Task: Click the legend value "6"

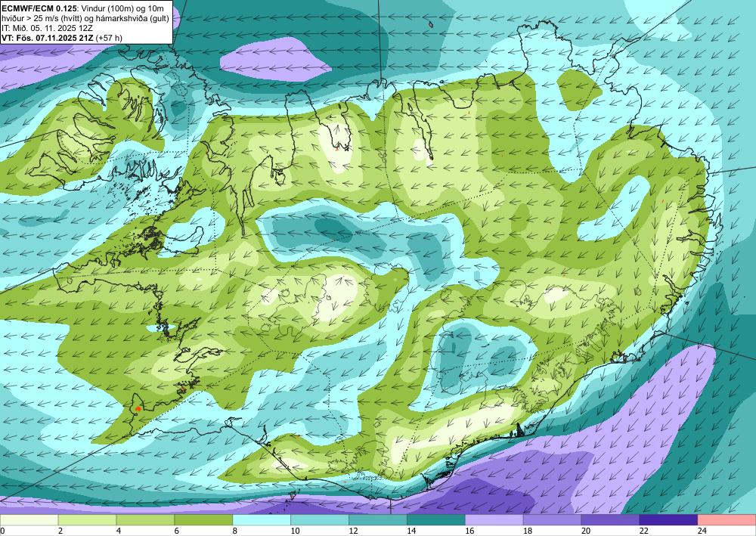Action: (177, 531)
